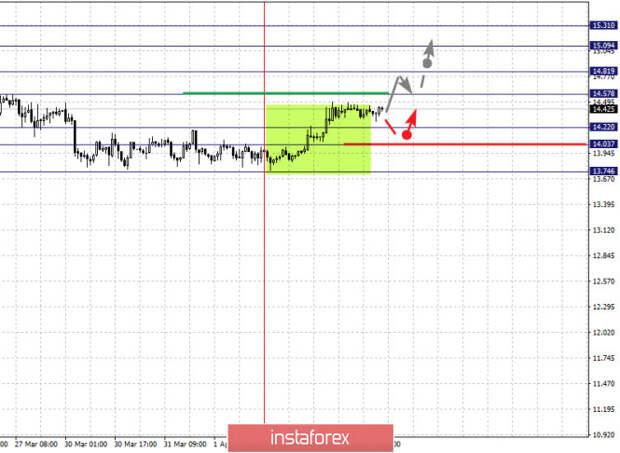
Task: Click the gray dot marker
Action: pos(427,63)
